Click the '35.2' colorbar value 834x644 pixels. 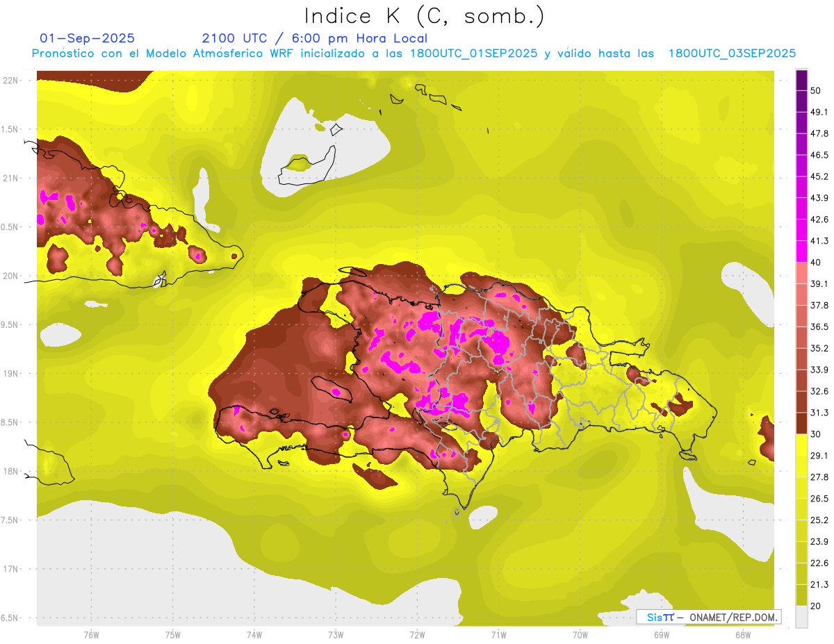click(819, 348)
